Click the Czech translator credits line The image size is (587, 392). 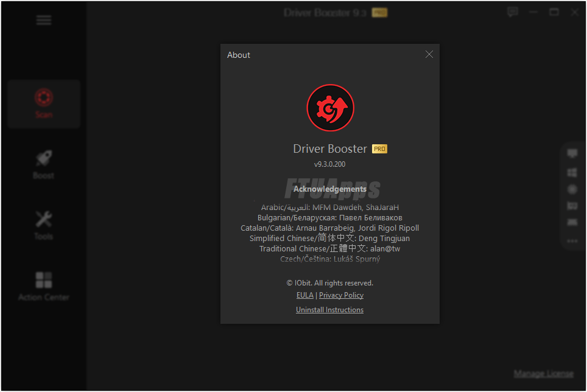click(x=329, y=259)
